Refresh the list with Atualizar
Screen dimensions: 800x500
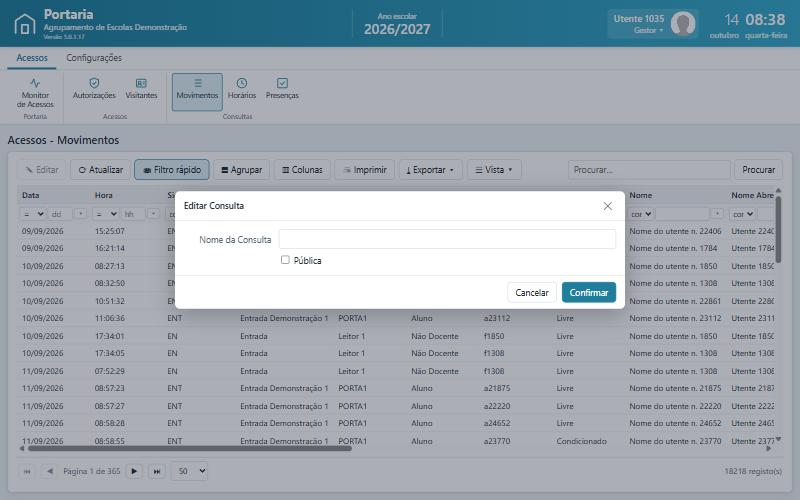[101, 170]
